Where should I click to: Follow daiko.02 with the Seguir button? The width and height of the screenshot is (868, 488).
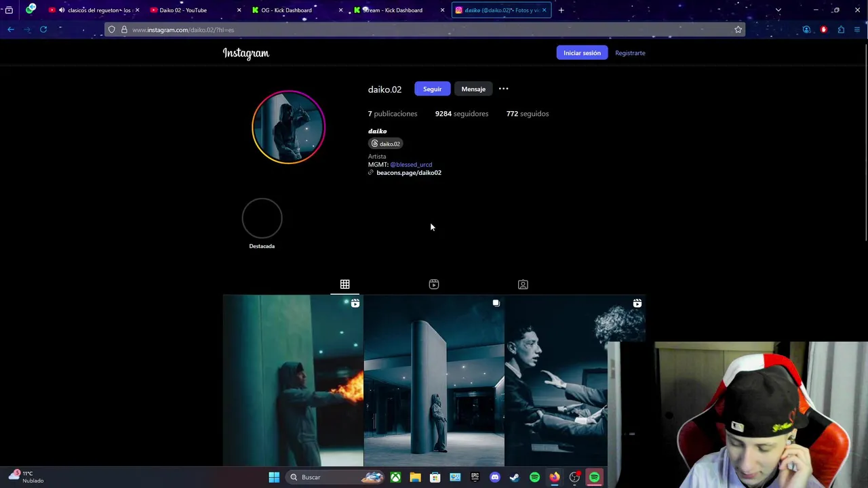[432, 89]
